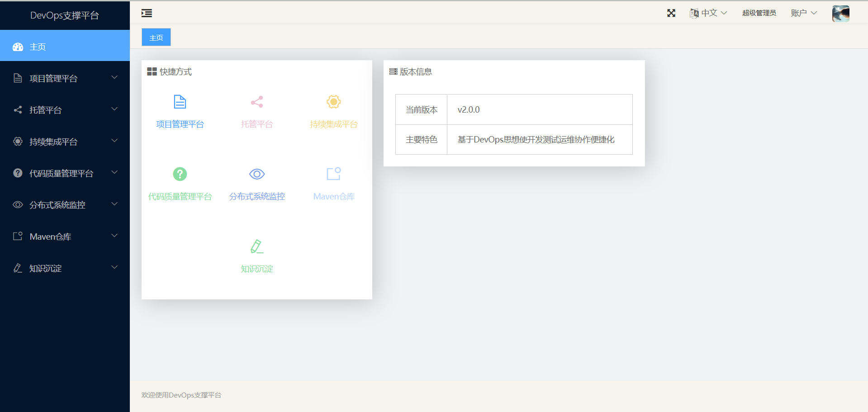Expand 项目管理平台 in the sidebar

pyautogui.click(x=65, y=78)
